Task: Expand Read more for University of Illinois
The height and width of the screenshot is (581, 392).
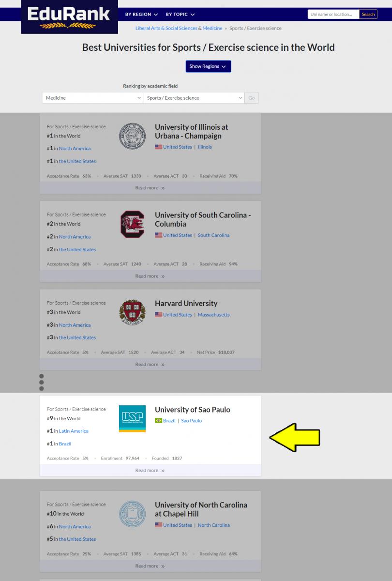Action: coord(150,188)
